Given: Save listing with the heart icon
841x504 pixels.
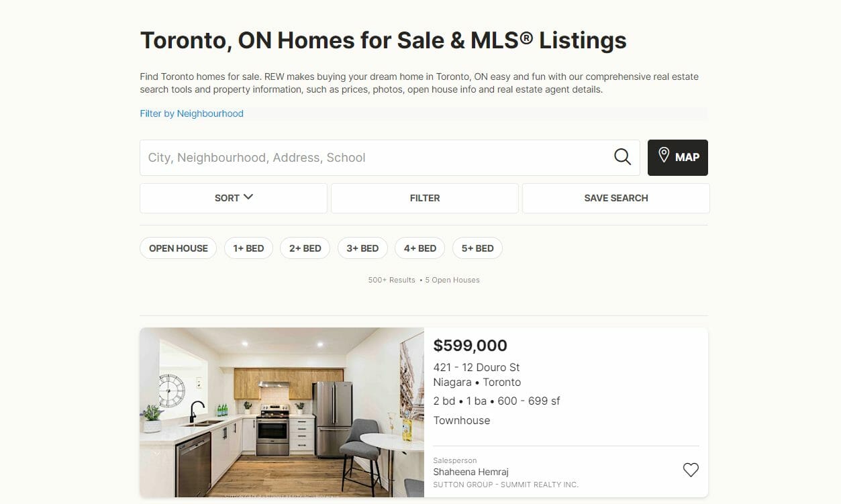Looking at the screenshot, I should pyautogui.click(x=691, y=470).
